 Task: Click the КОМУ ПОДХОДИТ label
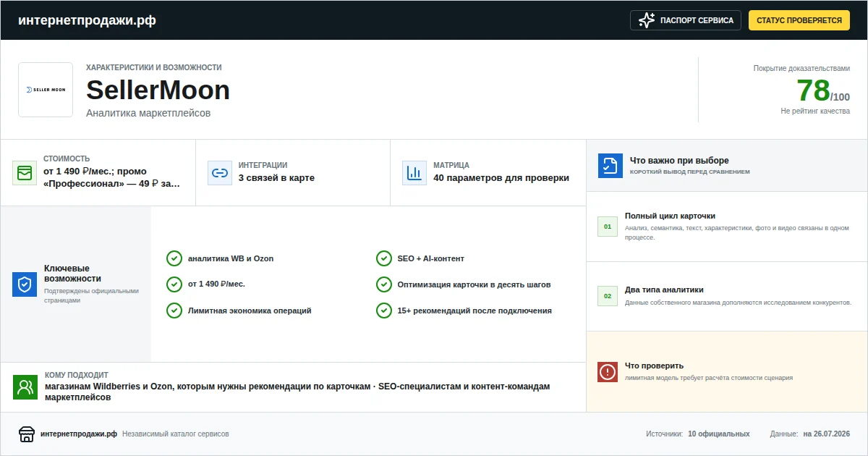tap(76, 375)
